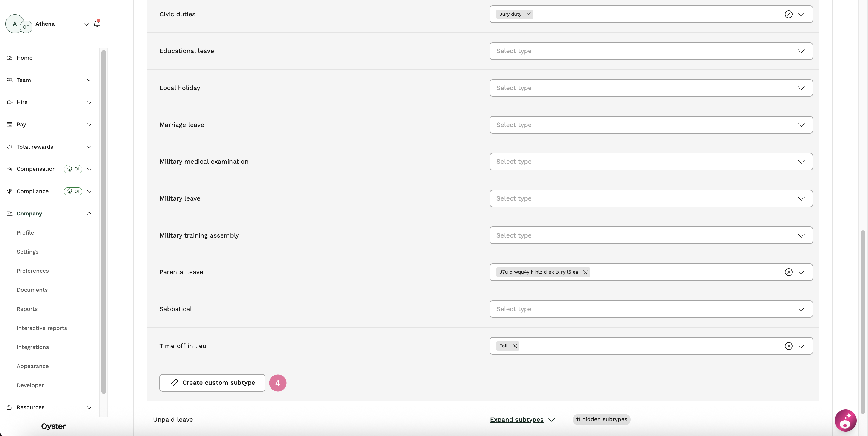Open Interactive reports
The image size is (868, 436).
pos(42,328)
